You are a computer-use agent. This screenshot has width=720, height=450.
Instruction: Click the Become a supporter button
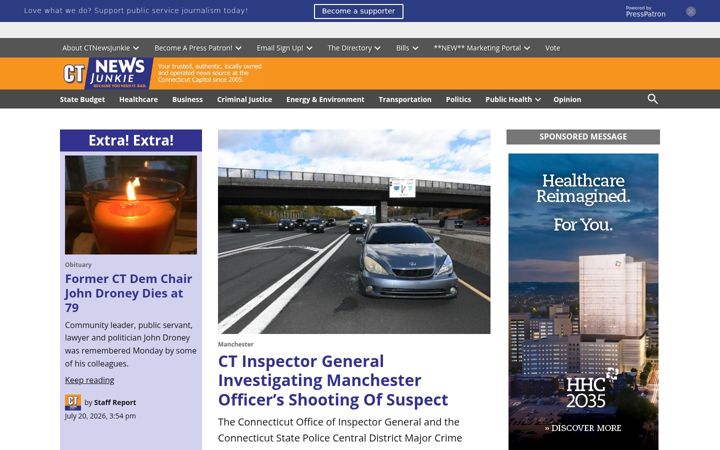(x=359, y=11)
